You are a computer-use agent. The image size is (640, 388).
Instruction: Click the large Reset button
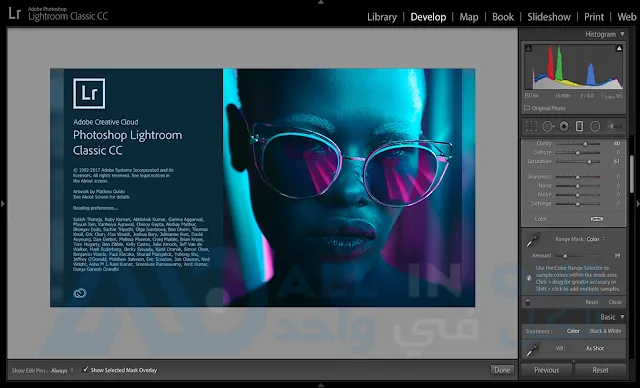click(x=600, y=370)
